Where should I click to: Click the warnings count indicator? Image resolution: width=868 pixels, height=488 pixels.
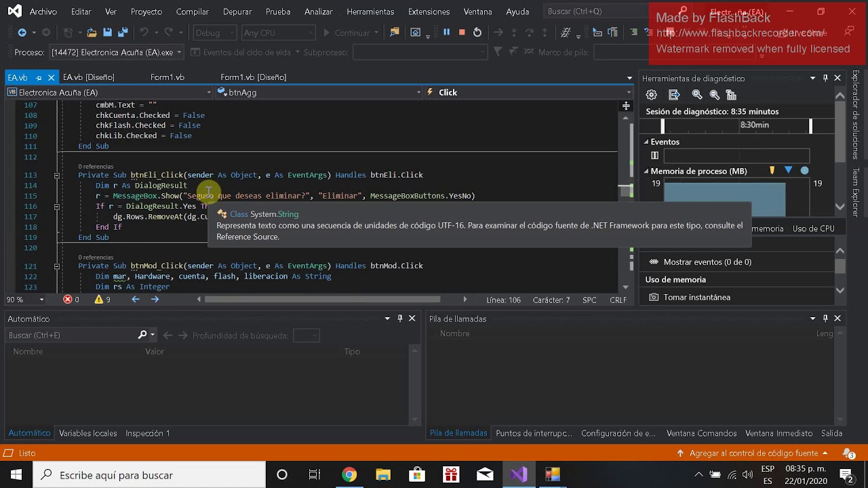102,300
